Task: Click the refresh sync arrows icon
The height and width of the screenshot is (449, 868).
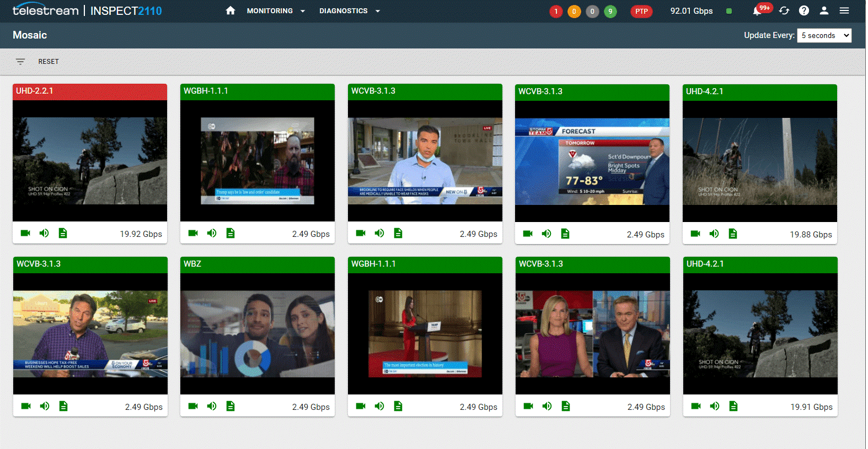Action: pos(784,10)
